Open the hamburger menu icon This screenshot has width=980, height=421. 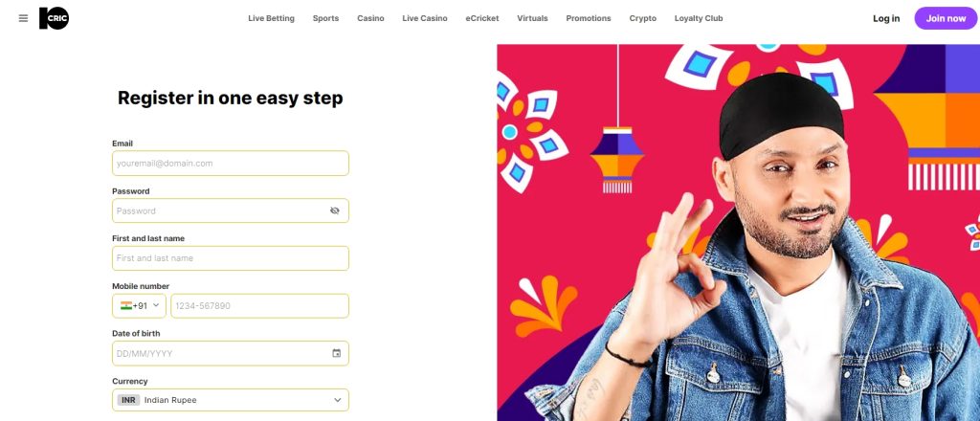tap(23, 18)
